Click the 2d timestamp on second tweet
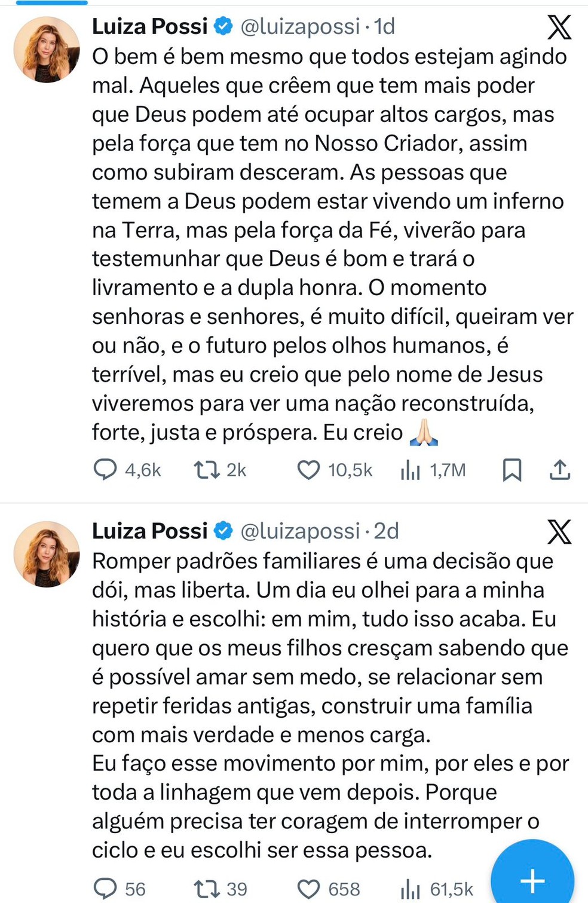Viewport: 588px width, 903px height. tap(387, 531)
